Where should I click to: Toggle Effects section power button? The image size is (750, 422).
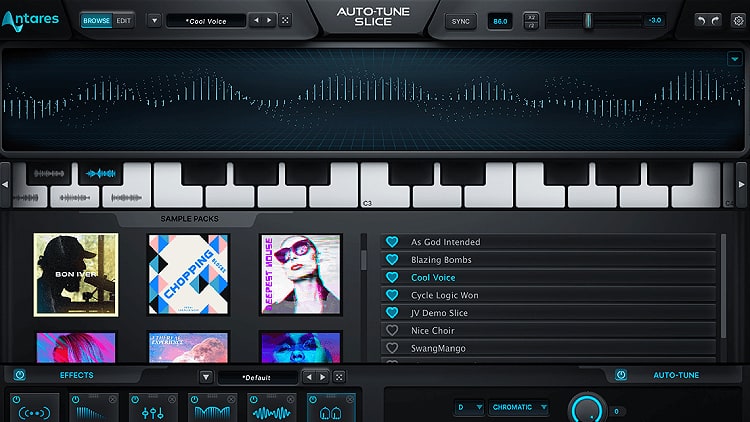[20, 375]
